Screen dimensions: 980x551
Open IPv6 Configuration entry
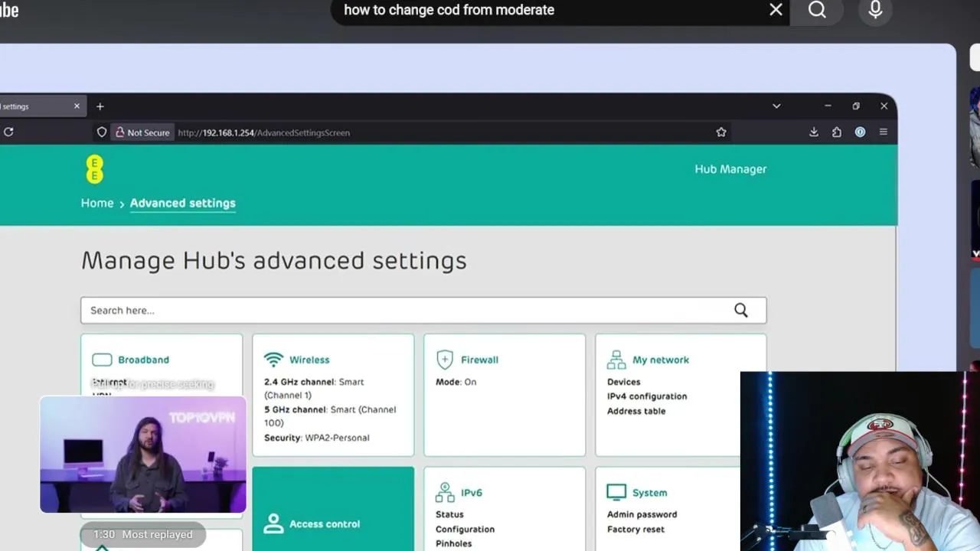pyautogui.click(x=465, y=529)
